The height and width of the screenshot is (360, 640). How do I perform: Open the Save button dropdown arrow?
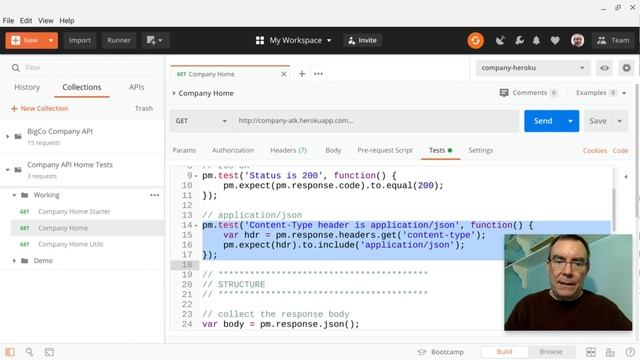click(x=620, y=121)
